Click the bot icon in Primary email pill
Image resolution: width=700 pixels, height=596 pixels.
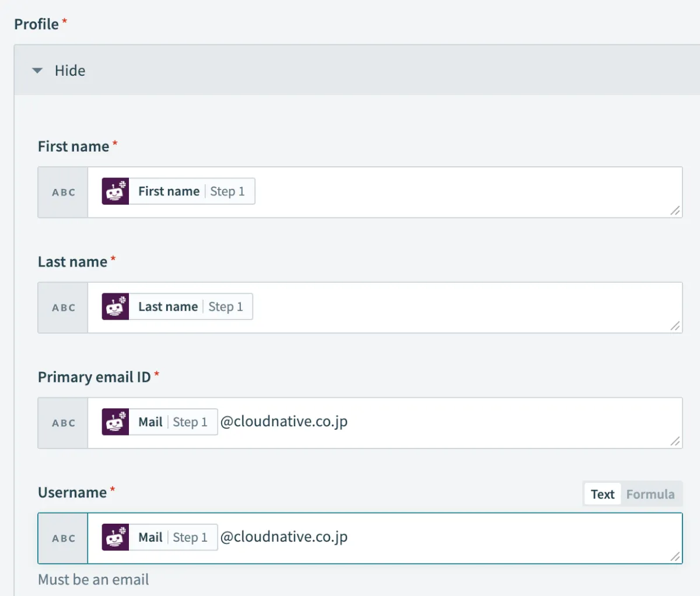[115, 422]
